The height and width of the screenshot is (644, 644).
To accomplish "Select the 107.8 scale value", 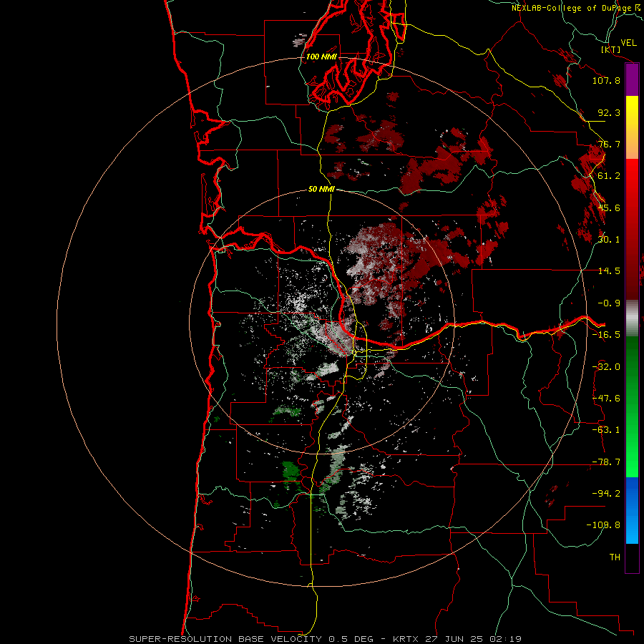I will [x=606, y=80].
